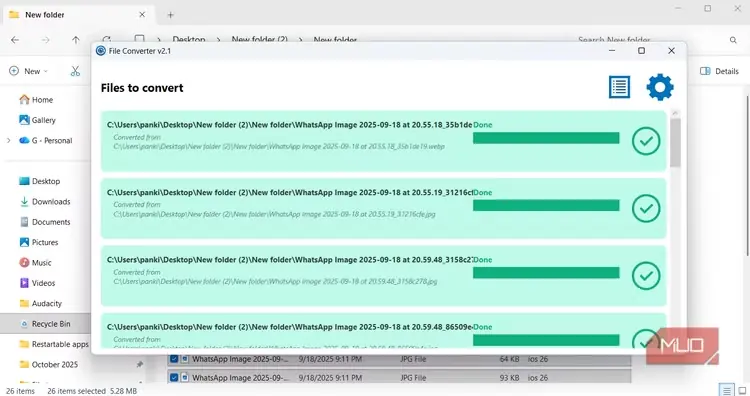750x396 pixels.
Task: Select G - Personal in sidebar
Action: coord(46,141)
